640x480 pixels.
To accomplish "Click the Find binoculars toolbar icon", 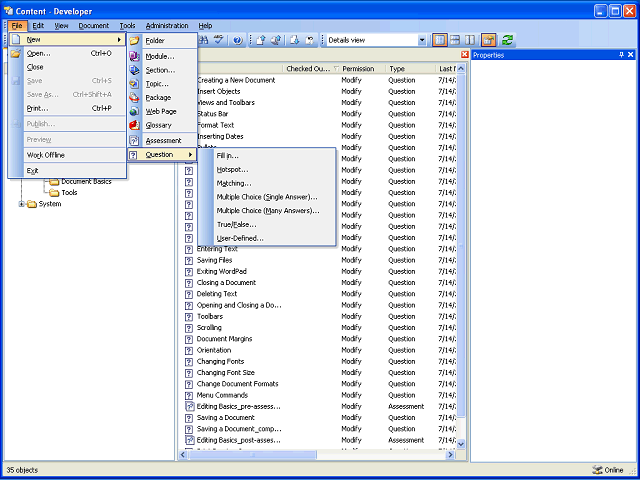I will pyautogui.click(x=204, y=40).
